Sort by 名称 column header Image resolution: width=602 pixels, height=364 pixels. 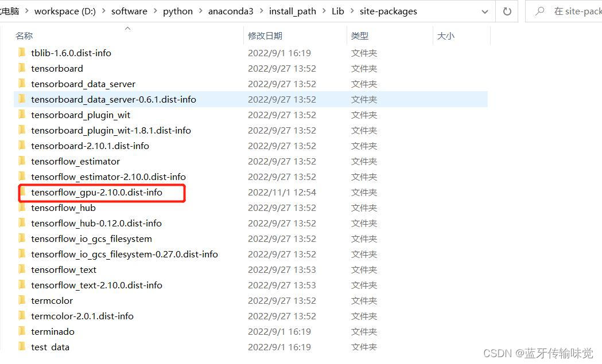24,36
